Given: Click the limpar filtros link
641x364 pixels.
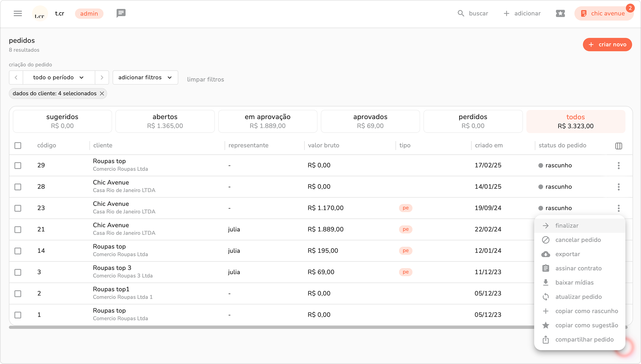Looking at the screenshot, I should pos(205,79).
